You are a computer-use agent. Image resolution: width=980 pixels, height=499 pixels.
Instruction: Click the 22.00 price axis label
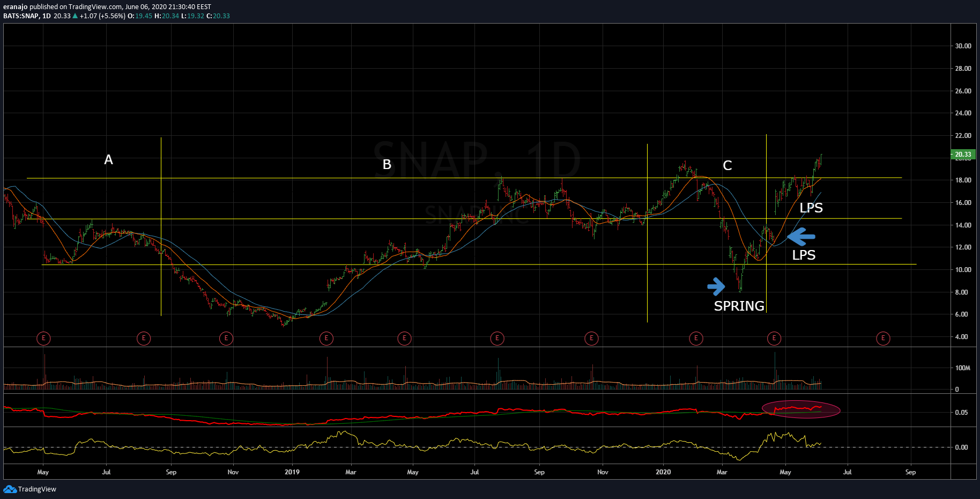pos(963,136)
